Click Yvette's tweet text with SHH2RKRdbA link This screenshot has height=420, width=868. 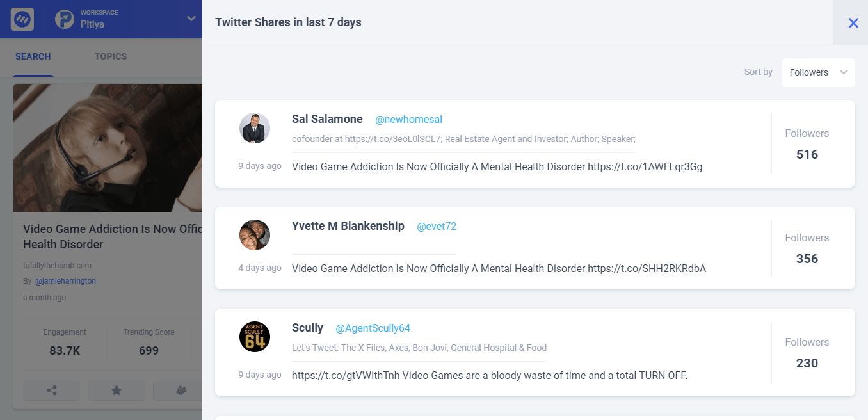coord(499,269)
